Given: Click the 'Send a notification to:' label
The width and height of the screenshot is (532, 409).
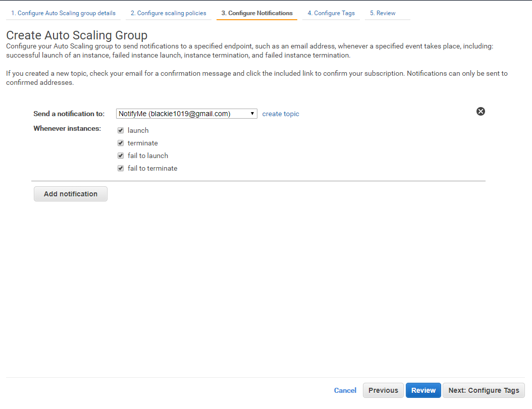Looking at the screenshot, I should click(69, 114).
